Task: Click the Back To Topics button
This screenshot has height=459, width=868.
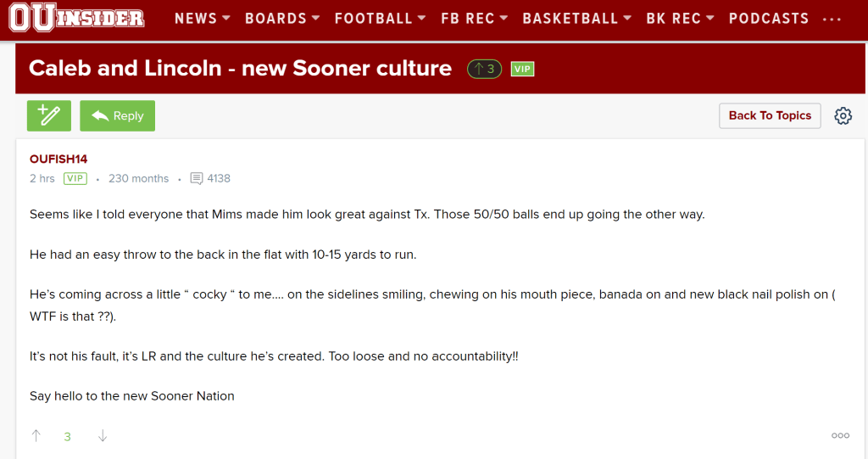Action: point(770,116)
